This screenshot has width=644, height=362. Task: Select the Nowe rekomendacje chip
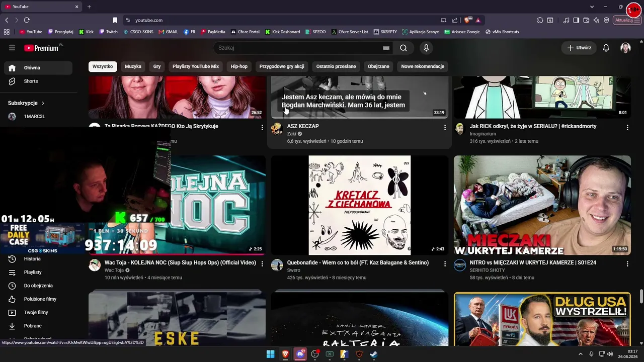click(423, 66)
